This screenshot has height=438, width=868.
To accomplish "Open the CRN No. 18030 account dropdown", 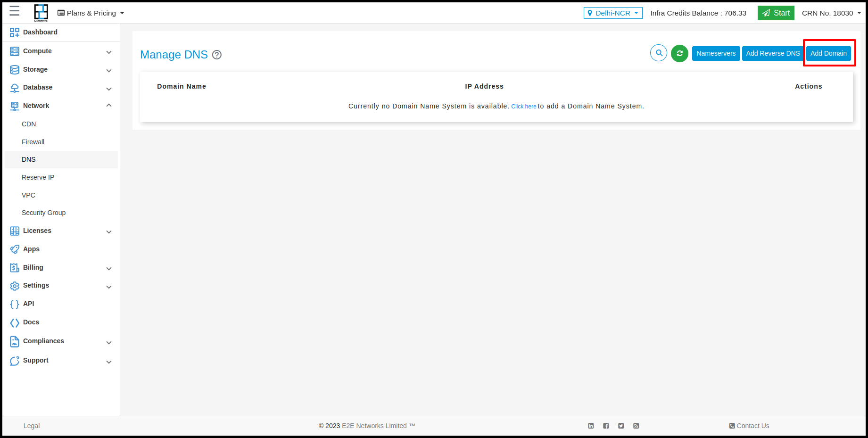I will point(831,13).
